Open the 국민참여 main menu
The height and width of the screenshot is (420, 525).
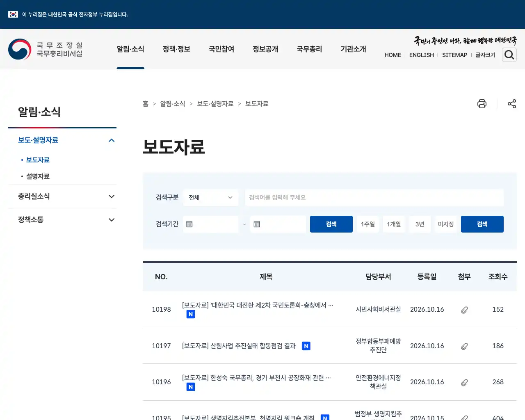pyautogui.click(x=221, y=49)
